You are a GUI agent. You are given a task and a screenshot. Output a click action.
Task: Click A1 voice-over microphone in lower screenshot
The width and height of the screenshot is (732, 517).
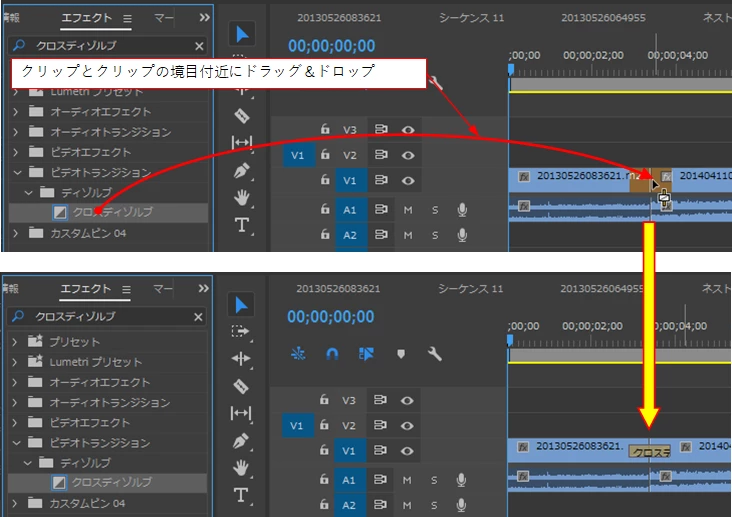click(x=461, y=480)
